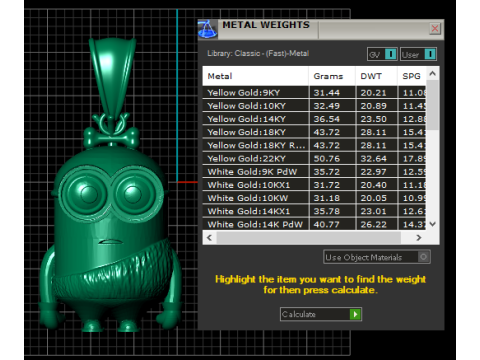Click the 50.76 grams value
480x360 pixels.
(326, 158)
